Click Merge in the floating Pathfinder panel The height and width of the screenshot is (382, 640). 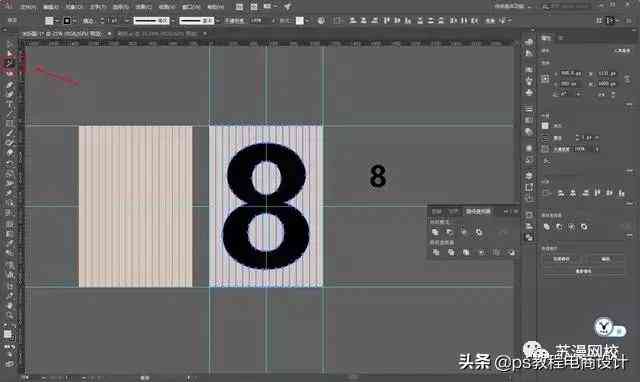pos(466,253)
